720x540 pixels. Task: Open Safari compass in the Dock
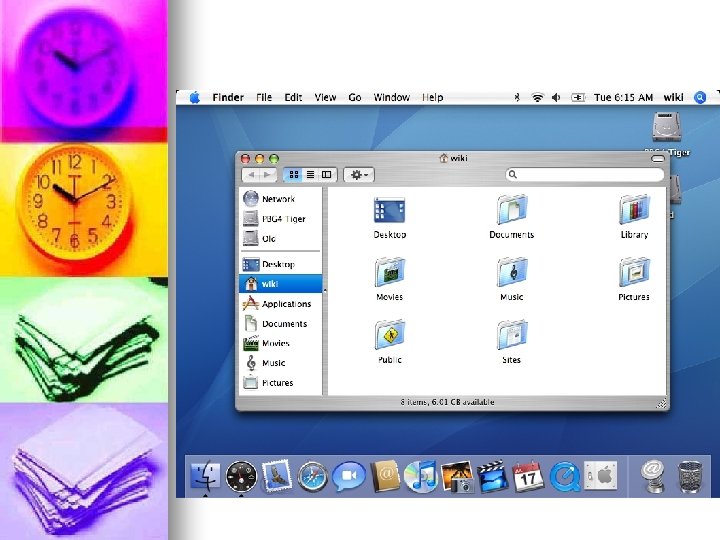[313, 477]
